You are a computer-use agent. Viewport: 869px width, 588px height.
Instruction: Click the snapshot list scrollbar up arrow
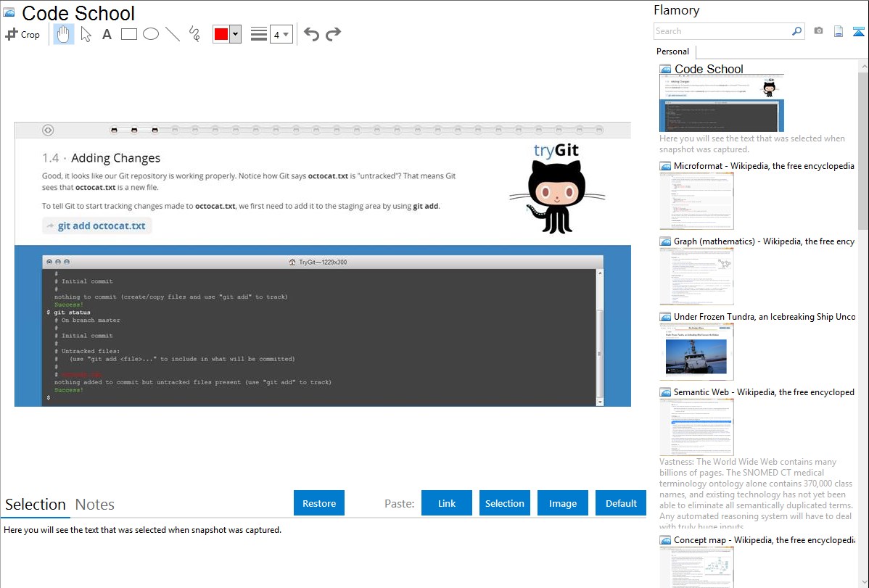863,66
